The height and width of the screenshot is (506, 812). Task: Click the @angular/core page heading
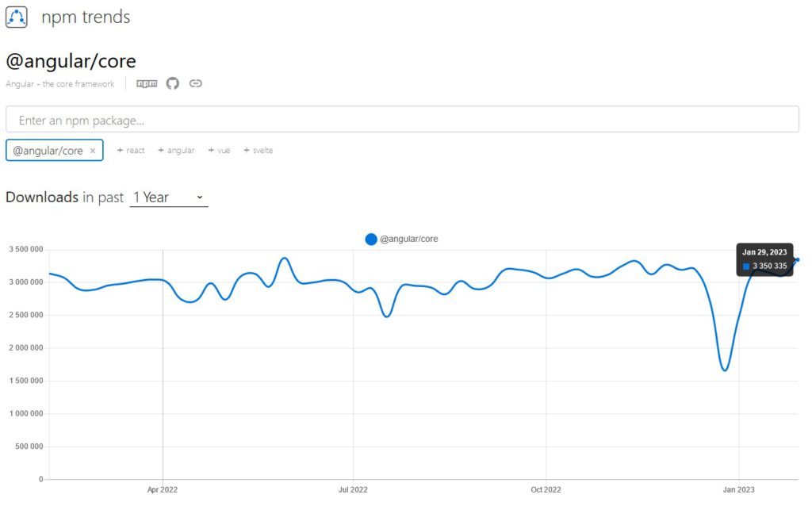point(71,61)
